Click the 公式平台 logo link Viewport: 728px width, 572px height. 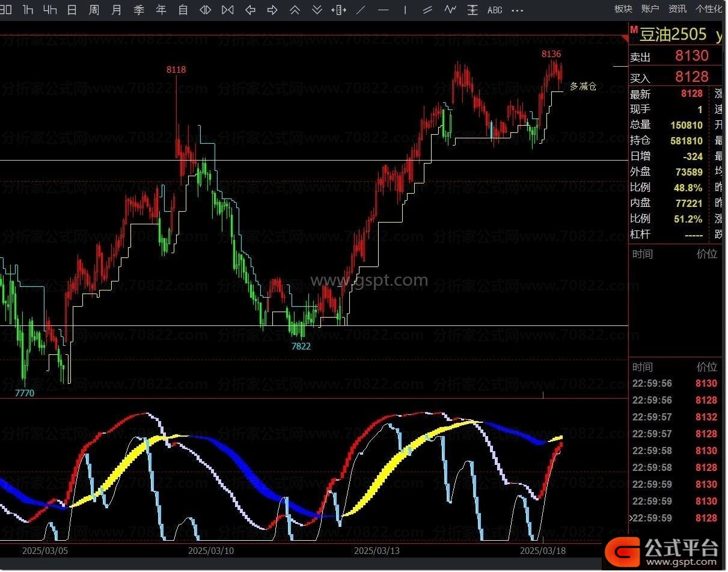coord(662,551)
